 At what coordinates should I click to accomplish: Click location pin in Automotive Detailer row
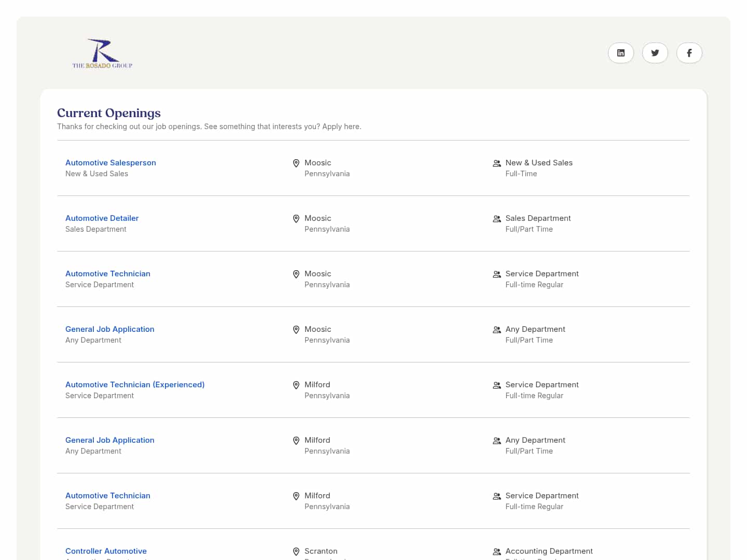(296, 219)
